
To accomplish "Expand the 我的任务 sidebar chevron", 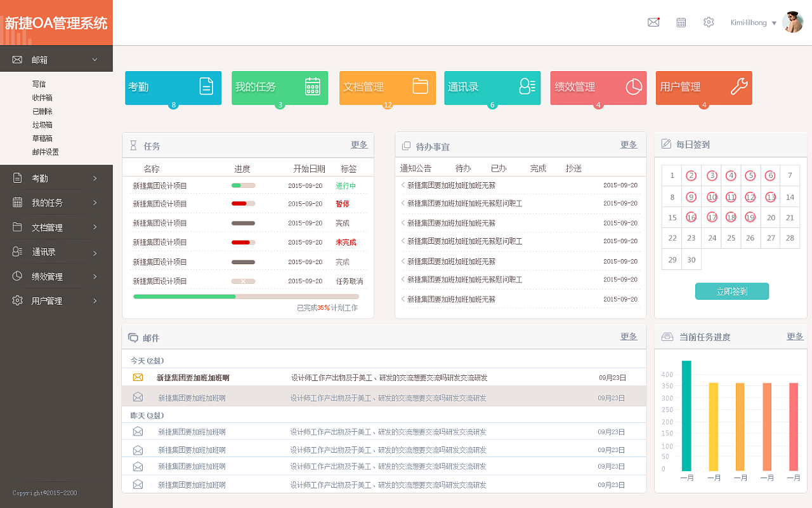I will [x=95, y=203].
